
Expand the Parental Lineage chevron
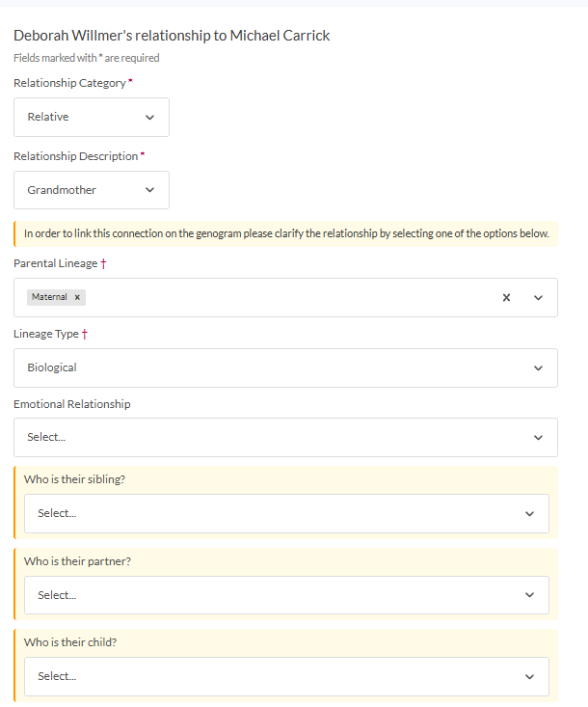pos(538,298)
